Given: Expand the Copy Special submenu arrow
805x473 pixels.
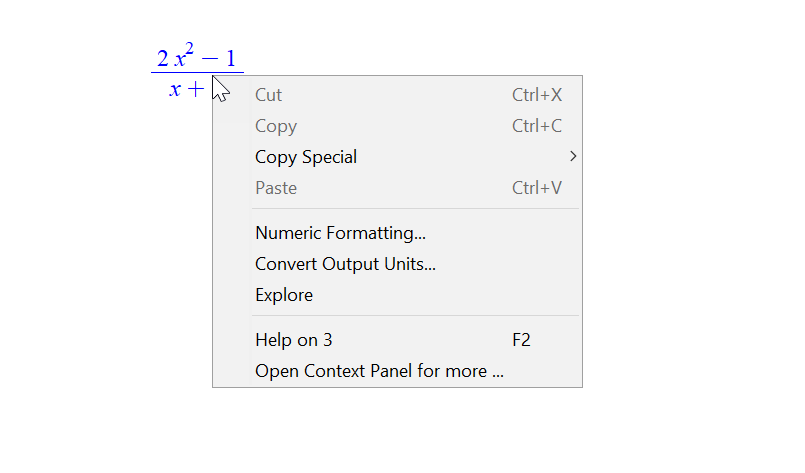Looking at the screenshot, I should [x=573, y=157].
